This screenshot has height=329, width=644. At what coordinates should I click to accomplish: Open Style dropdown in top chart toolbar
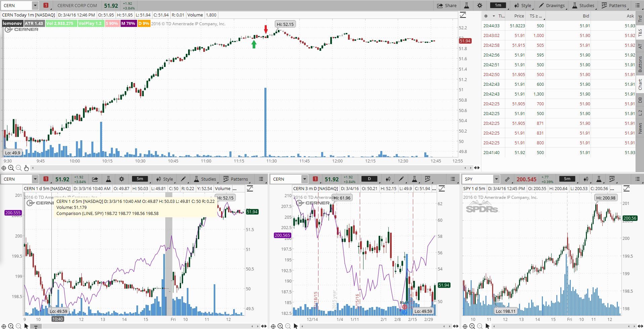[523, 5]
